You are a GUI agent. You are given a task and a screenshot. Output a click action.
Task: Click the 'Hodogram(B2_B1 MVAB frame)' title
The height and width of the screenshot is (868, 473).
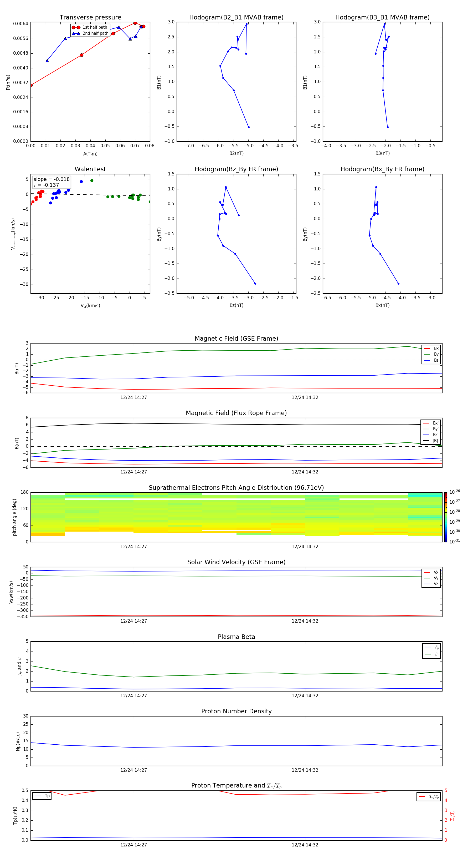coord(236,18)
